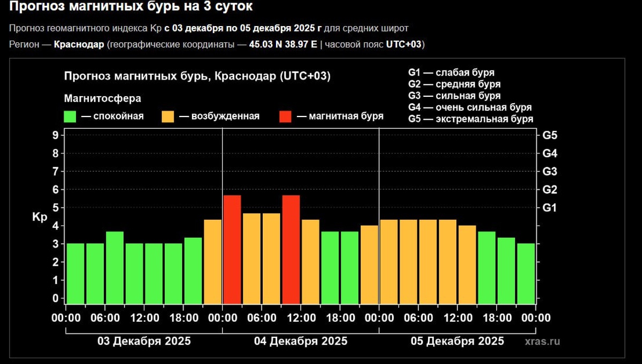
Task: Select the '03 Декабря 2025' date label
Action: (144, 341)
